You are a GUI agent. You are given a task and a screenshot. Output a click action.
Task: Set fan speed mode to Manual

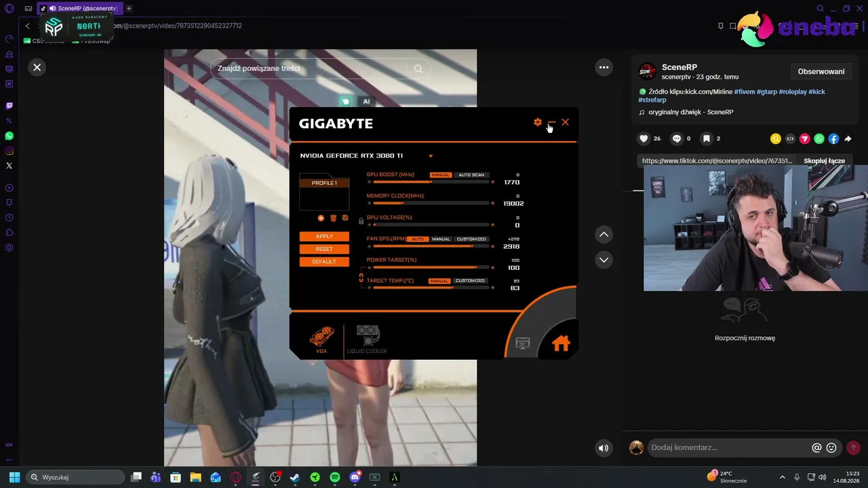pyautogui.click(x=441, y=239)
